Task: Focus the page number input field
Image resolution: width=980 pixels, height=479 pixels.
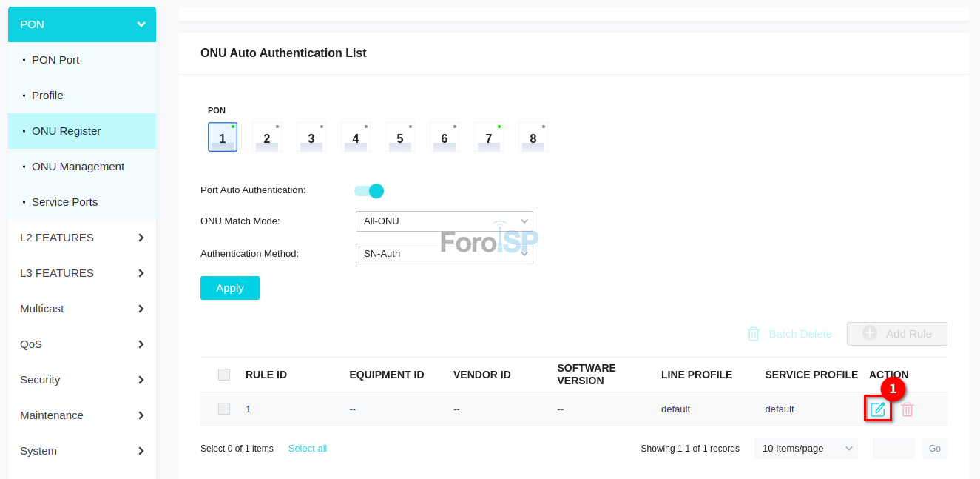Action: [x=893, y=449]
